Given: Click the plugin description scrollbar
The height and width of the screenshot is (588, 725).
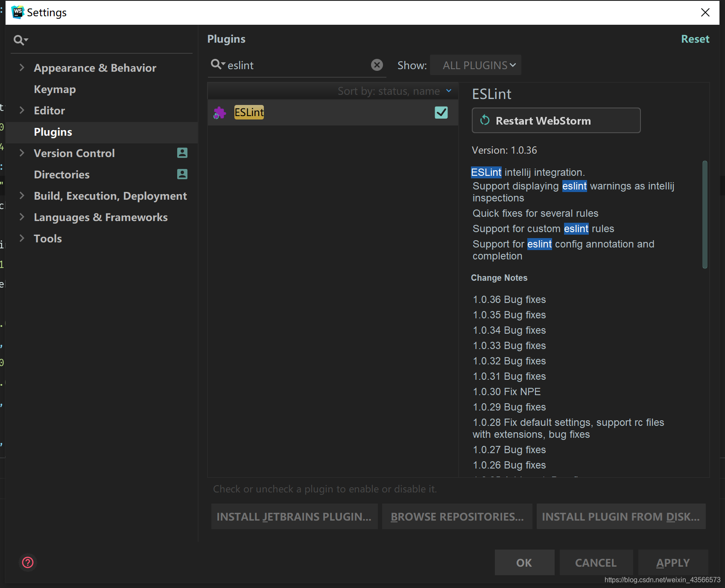Looking at the screenshot, I should (x=705, y=214).
